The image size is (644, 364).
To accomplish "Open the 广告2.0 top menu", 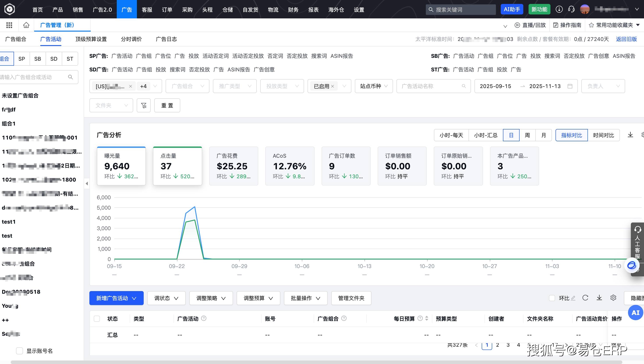I will click(102, 9).
